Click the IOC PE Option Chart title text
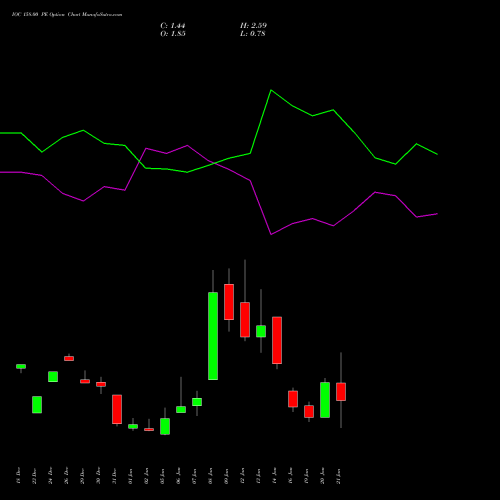 (67, 15)
